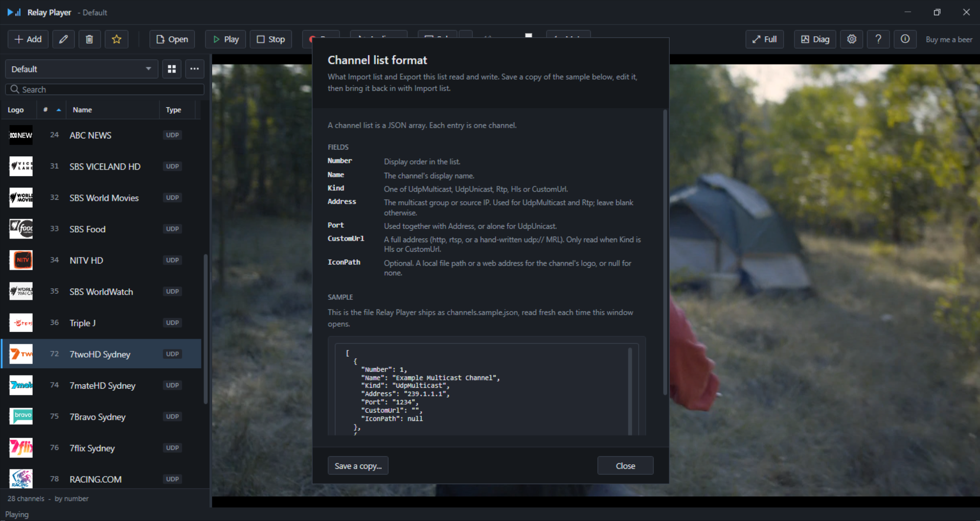
Task: Click the IconPath field name
Action: pos(344,262)
